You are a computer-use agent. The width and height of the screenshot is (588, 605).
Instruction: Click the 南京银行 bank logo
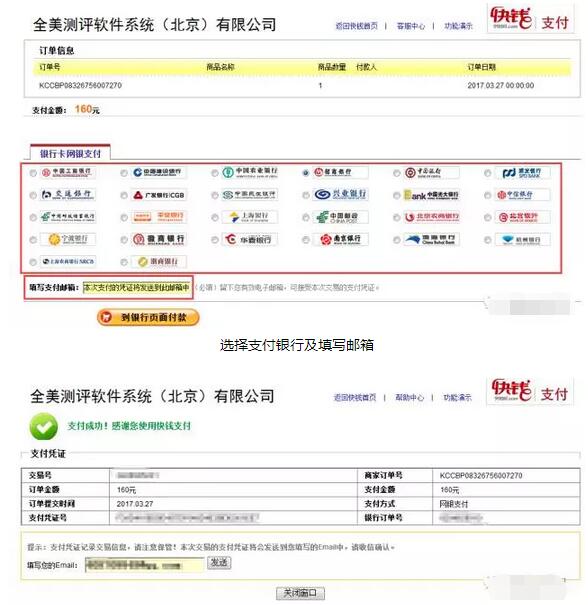coord(340,239)
